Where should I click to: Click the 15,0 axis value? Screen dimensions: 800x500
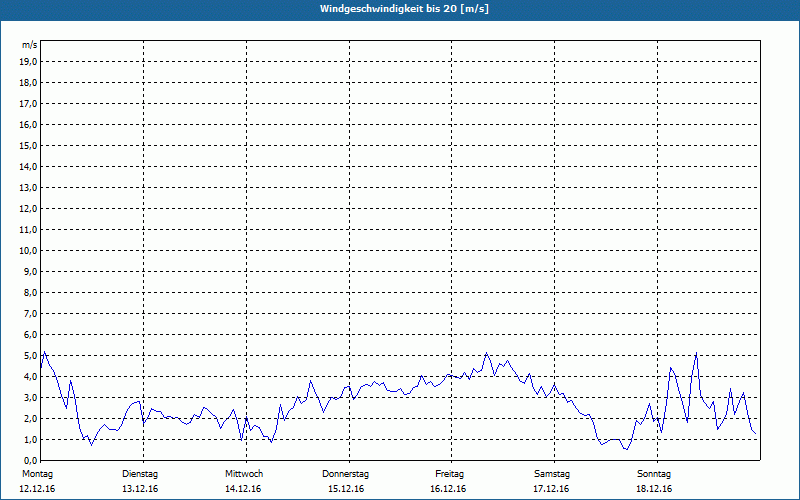point(28,145)
